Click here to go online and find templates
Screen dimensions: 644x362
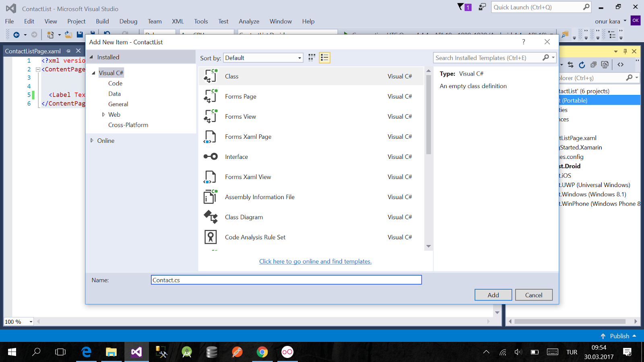(x=315, y=261)
